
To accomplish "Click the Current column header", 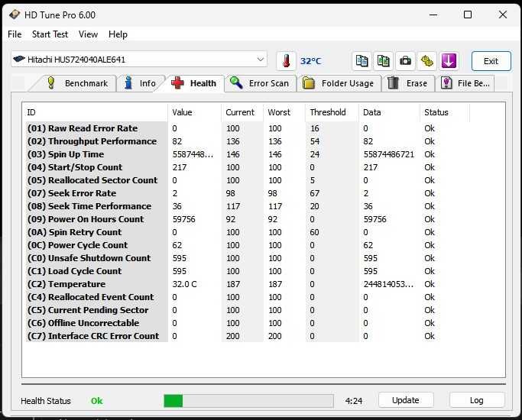I will pyautogui.click(x=243, y=112).
